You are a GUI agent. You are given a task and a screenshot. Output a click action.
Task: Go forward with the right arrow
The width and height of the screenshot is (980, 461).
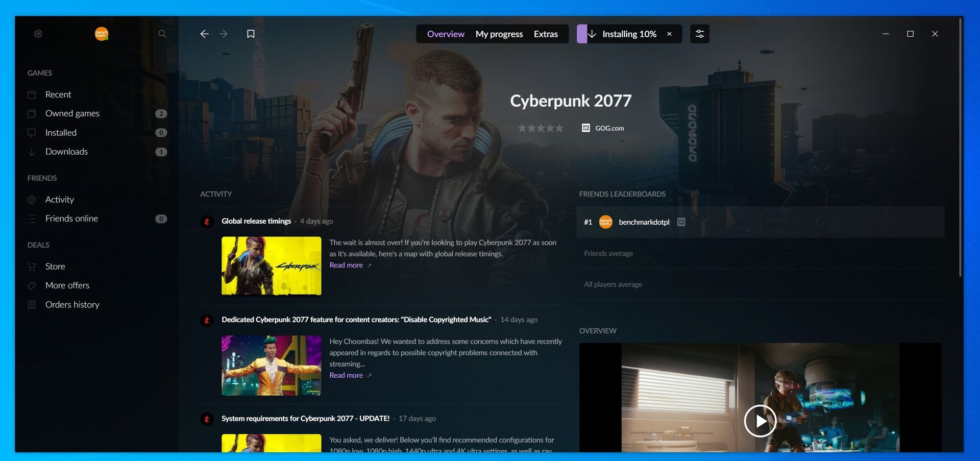tap(224, 34)
